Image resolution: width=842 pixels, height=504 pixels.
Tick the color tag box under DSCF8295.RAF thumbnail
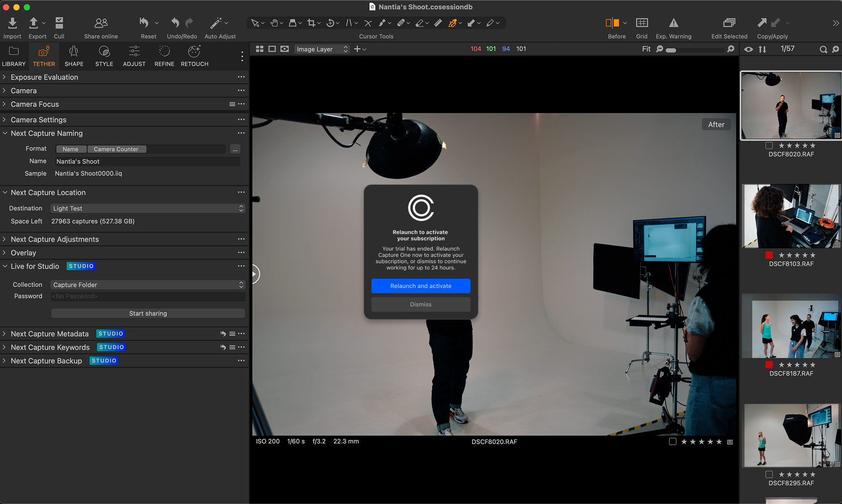(769, 475)
